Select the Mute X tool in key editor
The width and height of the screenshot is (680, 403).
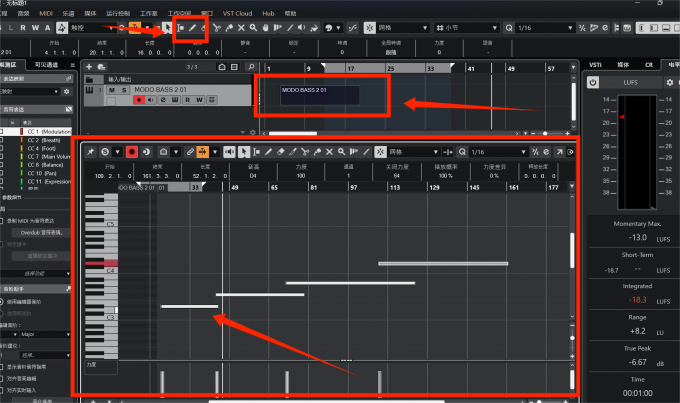tap(330, 152)
